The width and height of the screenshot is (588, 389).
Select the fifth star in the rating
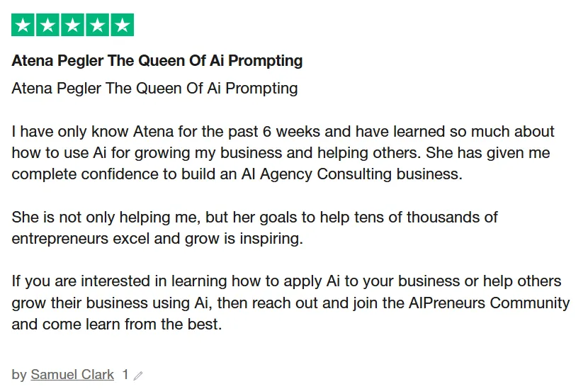click(x=123, y=26)
